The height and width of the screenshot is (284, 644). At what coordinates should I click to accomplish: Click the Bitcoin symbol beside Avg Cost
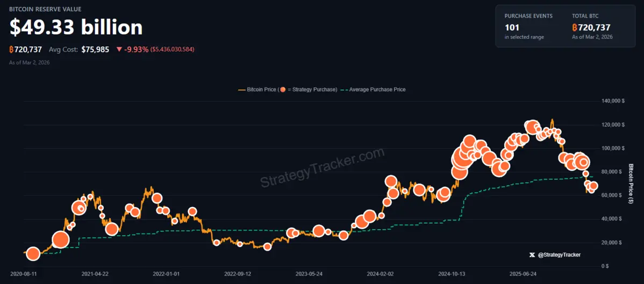(12, 49)
